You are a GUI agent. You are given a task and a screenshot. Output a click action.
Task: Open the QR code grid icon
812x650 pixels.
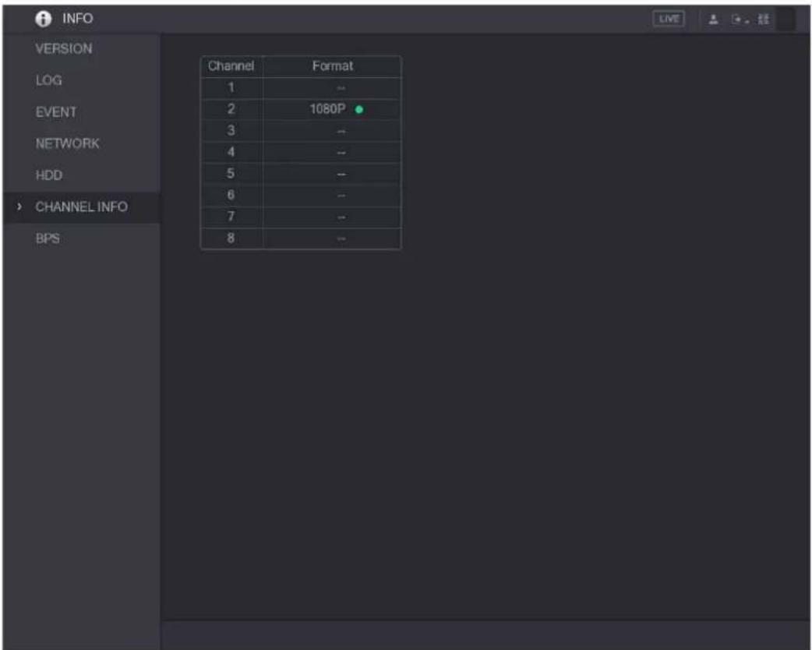point(764,19)
